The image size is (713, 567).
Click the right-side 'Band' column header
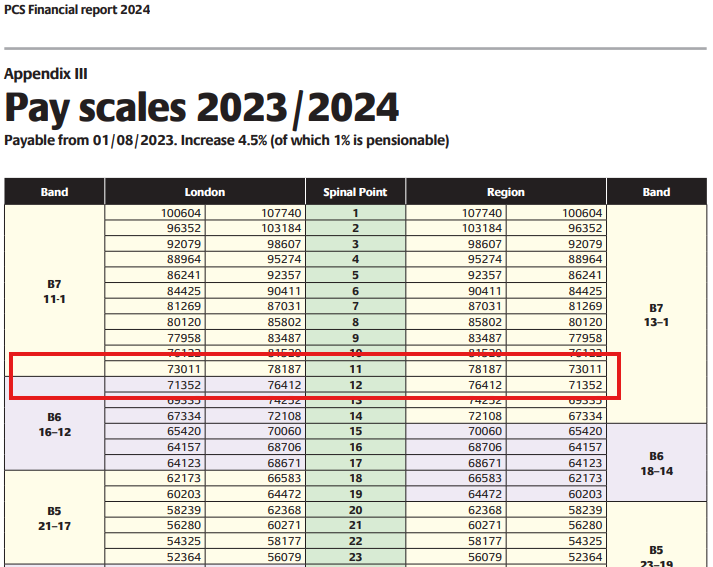[656, 192]
